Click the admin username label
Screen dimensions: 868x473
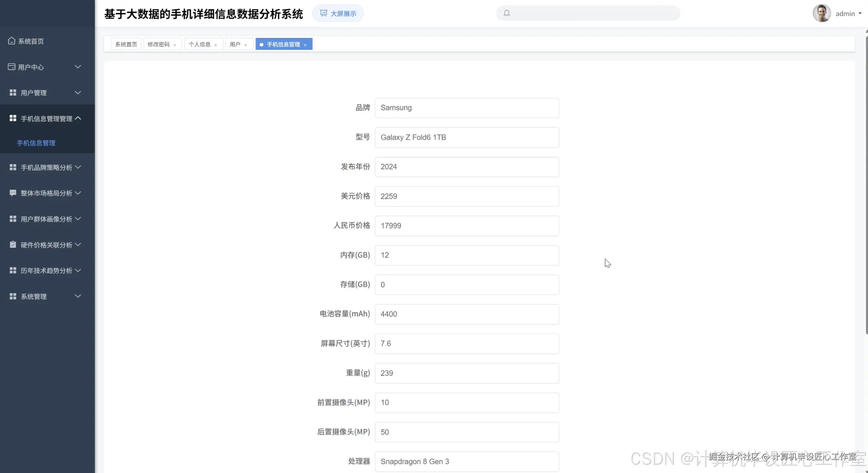click(845, 14)
